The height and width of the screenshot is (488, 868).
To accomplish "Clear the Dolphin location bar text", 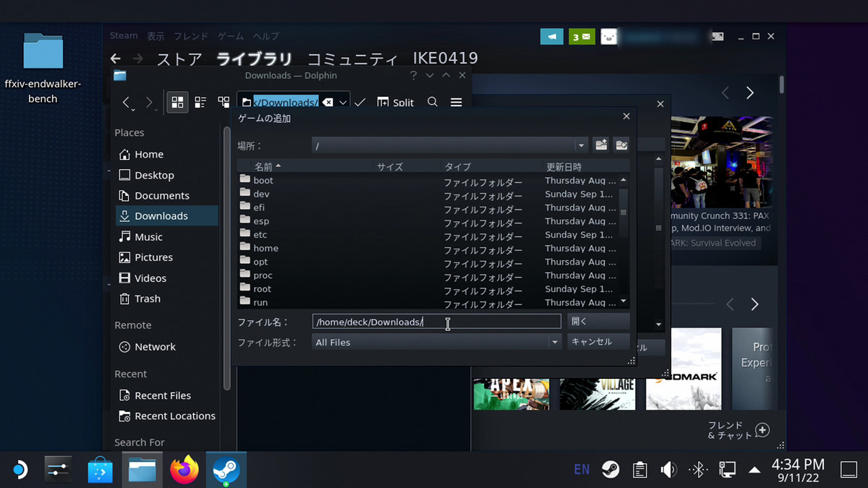I will [x=328, y=103].
